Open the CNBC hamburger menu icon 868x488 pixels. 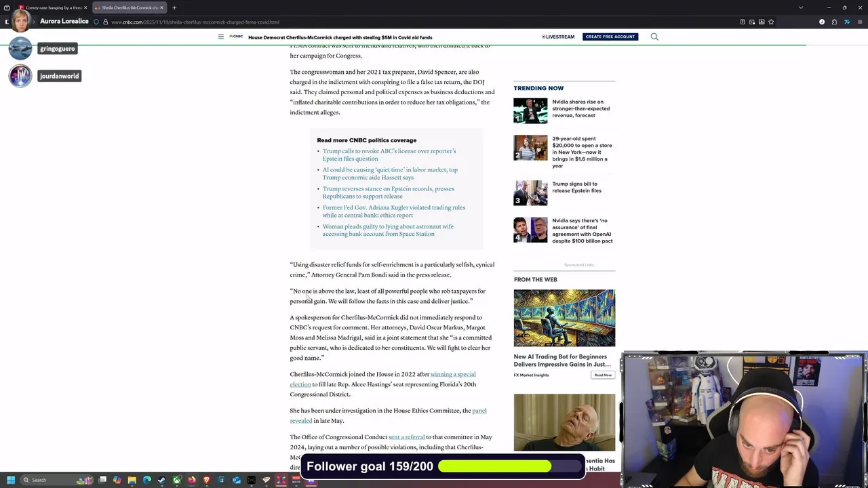point(220,37)
